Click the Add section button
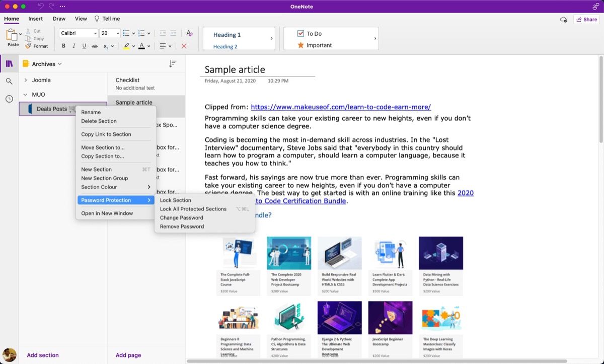604x364 pixels. coord(42,355)
